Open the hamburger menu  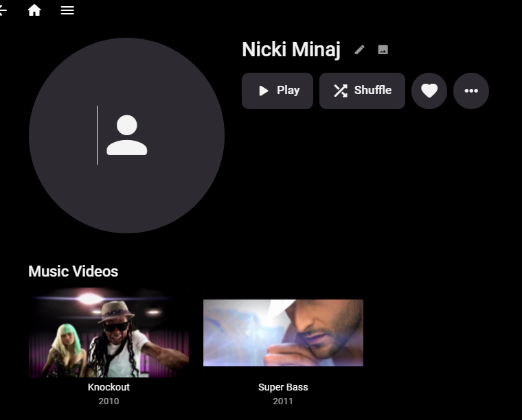coord(67,10)
